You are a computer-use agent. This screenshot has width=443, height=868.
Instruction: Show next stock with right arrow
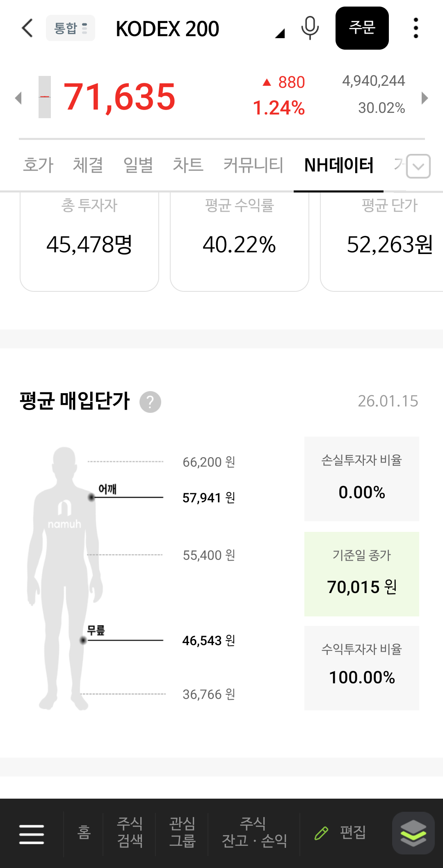click(425, 98)
